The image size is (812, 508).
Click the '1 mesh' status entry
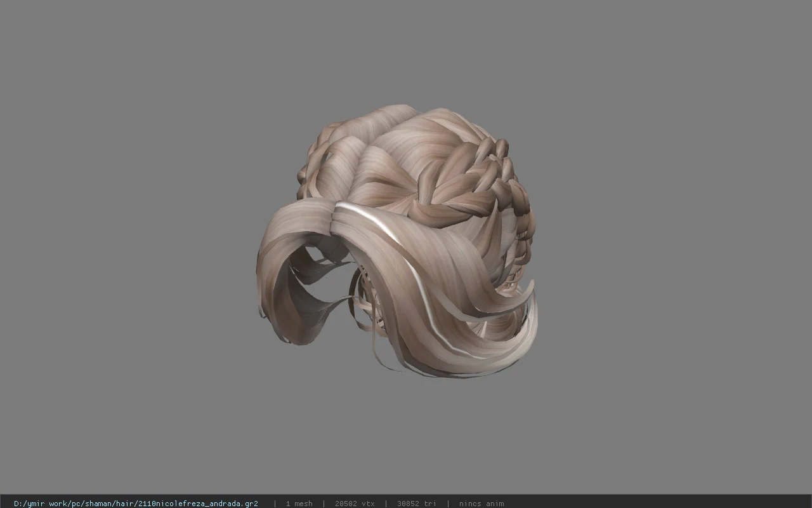tap(299, 504)
